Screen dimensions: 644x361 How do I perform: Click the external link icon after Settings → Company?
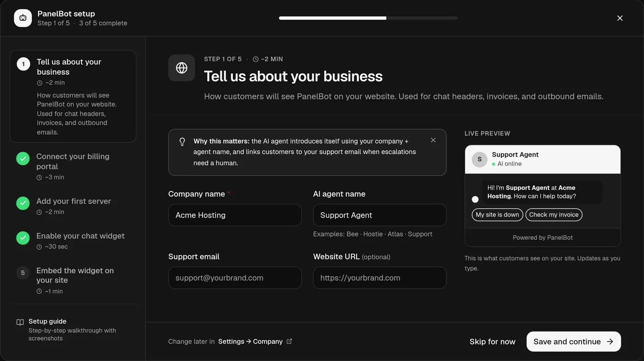(289, 341)
